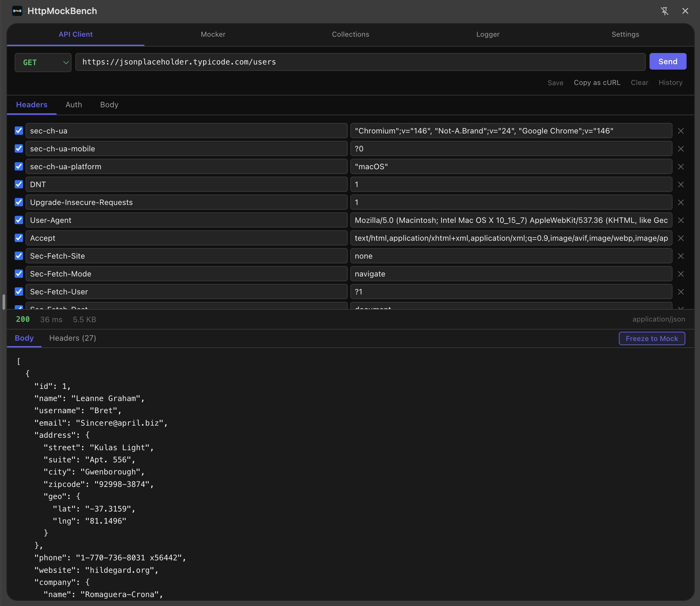Viewport: 700px width, 606px height.
Task: Click Freeze to Mock button
Action: coord(652,338)
